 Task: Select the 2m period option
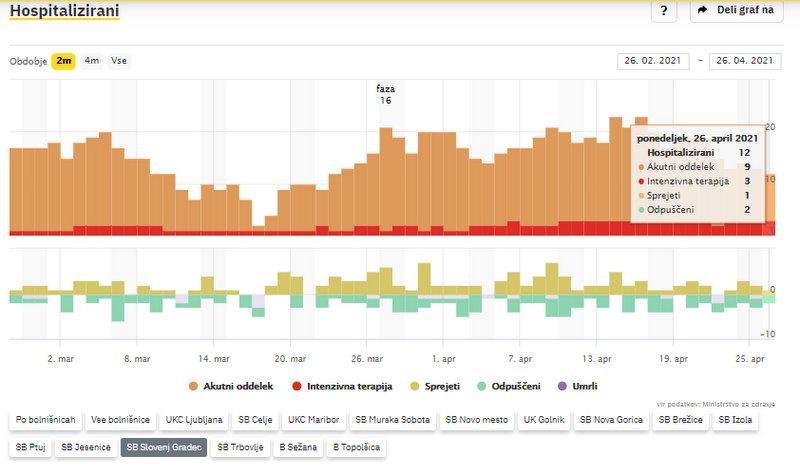coord(63,61)
